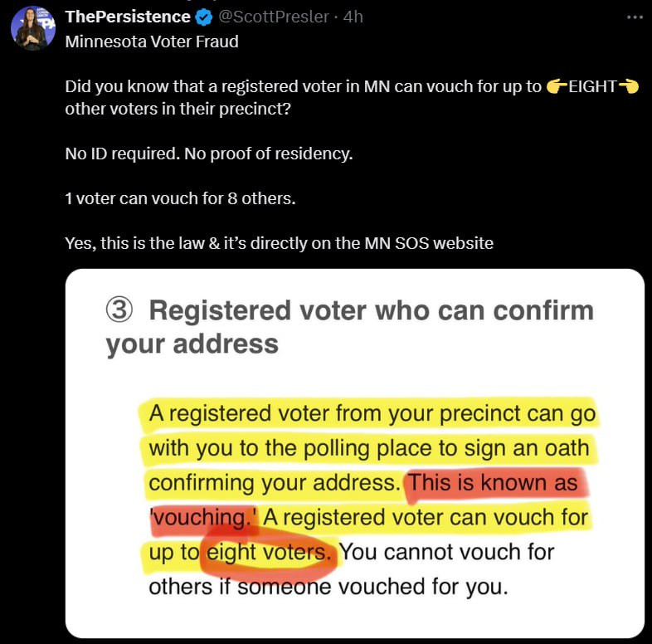Viewport: 652px width, 644px height.
Task: Open the tweet via its 4h timestamp
Action: tap(352, 17)
